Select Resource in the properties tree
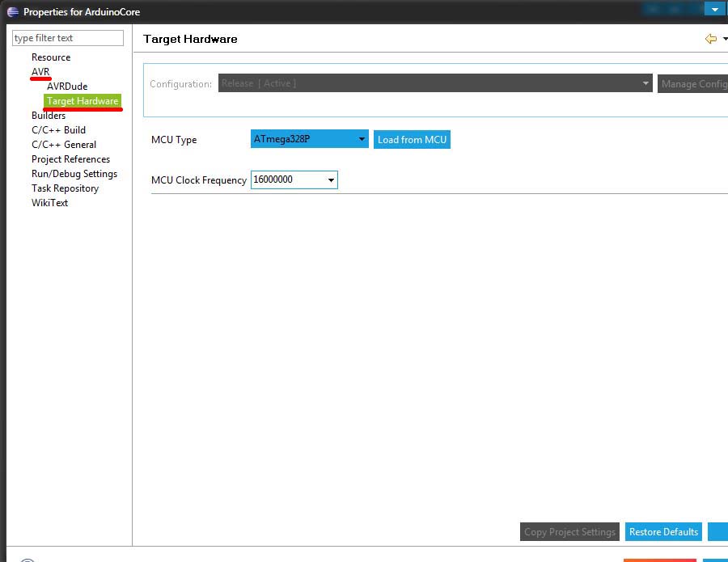 [51, 57]
